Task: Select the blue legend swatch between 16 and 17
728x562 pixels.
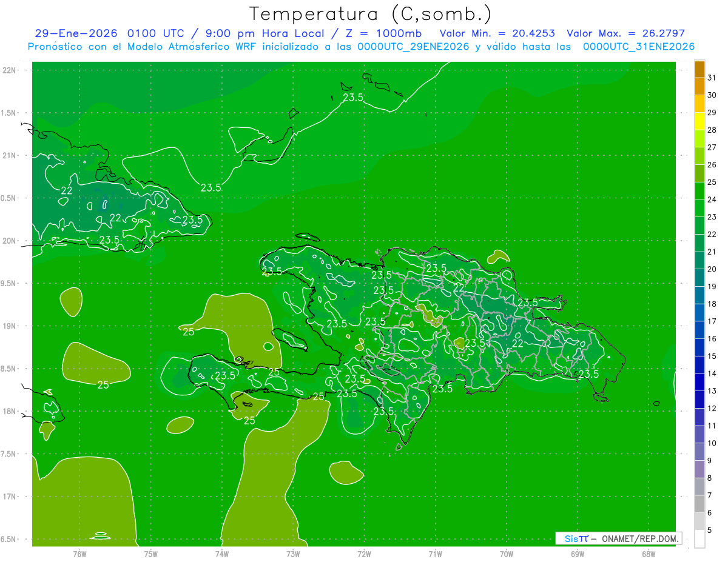Action: 699,330
